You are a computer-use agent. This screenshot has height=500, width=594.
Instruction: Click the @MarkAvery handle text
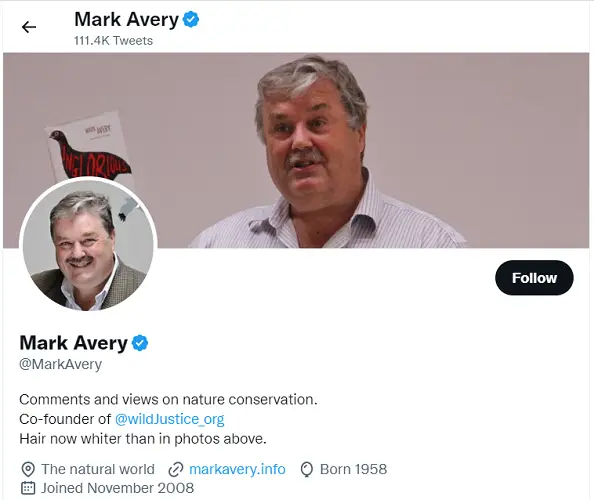pyautogui.click(x=61, y=364)
